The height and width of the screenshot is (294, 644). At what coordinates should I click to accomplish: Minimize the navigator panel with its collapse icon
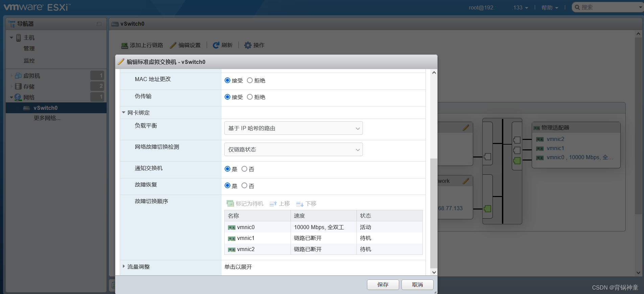coord(99,24)
